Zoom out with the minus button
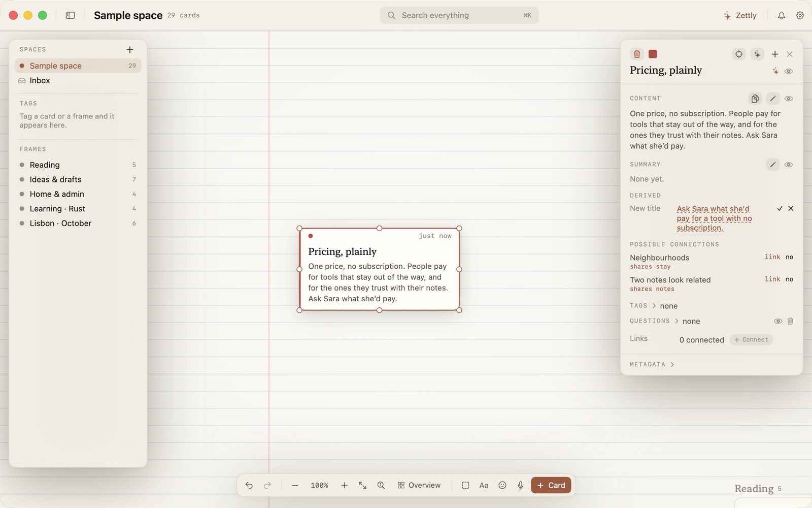The width and height of the screenshot is (812, 508). click(295, 485)
